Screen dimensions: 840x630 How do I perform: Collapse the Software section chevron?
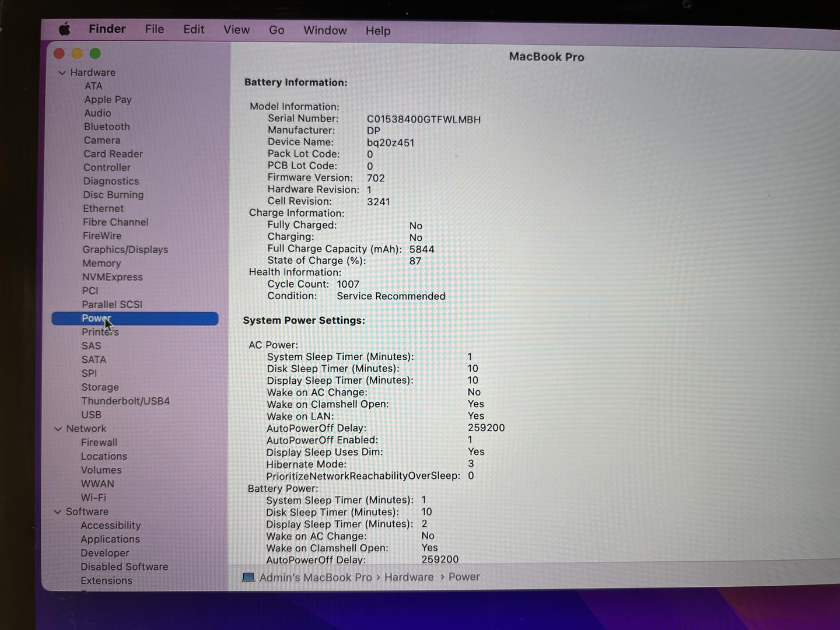(58, 512)
